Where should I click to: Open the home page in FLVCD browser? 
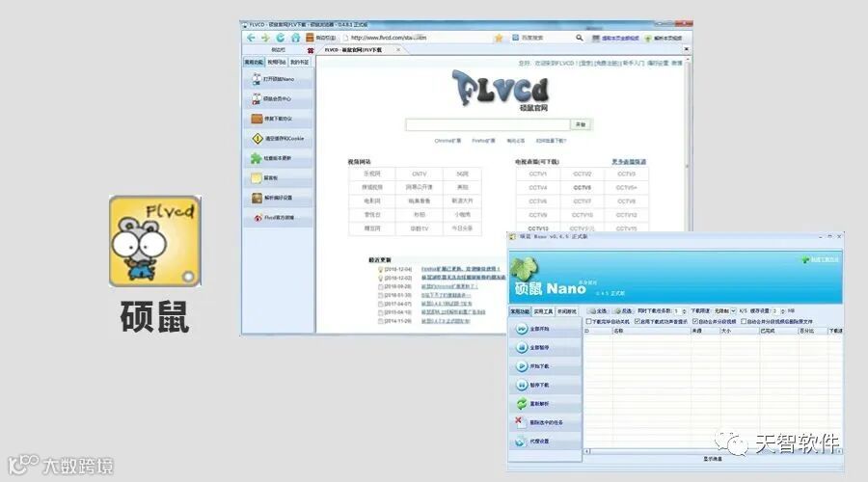coord(295,38)
